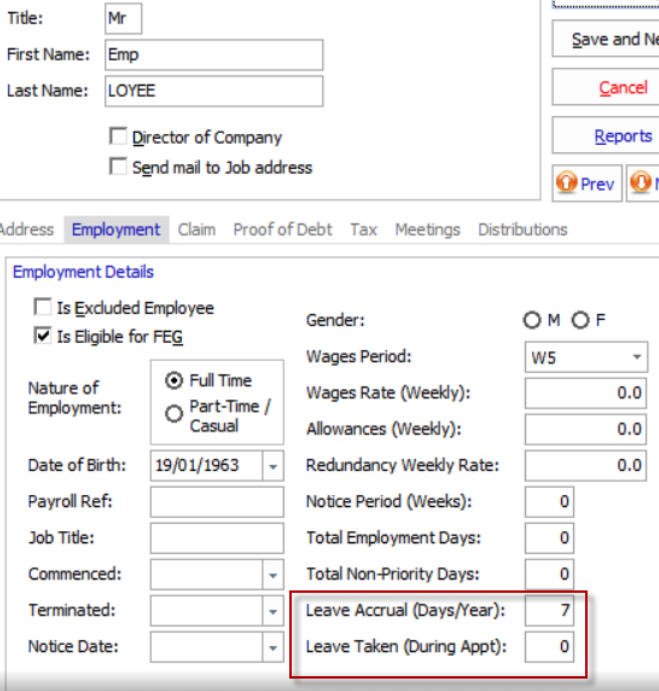Uncheck Is Eligible for FEG
Viewport: 659px width, 691px height.
point(43,337)
